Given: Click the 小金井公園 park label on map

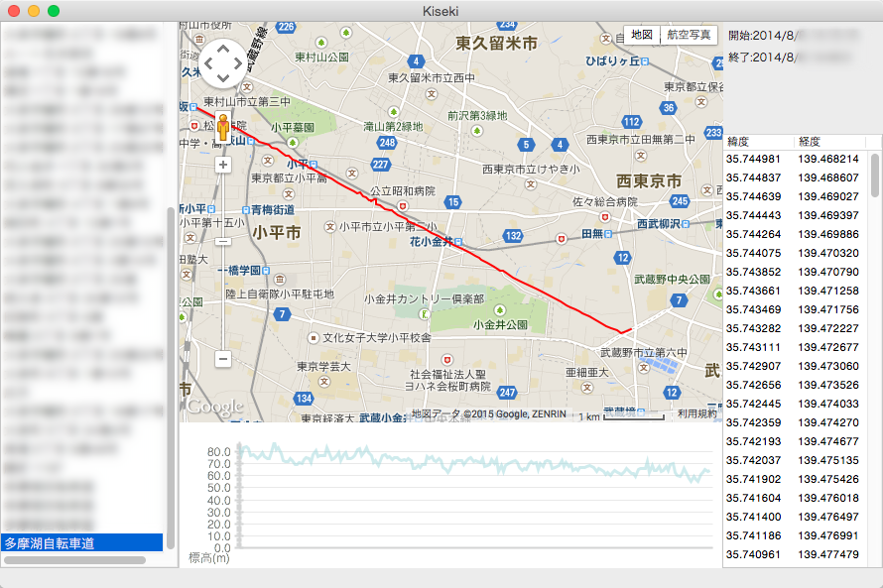Looking at the screenshot, I should 500,324.
